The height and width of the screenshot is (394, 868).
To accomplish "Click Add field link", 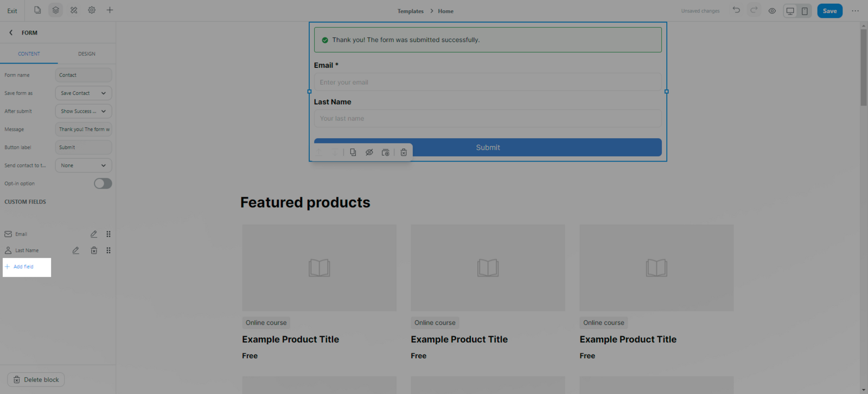I will click(23, 267).
